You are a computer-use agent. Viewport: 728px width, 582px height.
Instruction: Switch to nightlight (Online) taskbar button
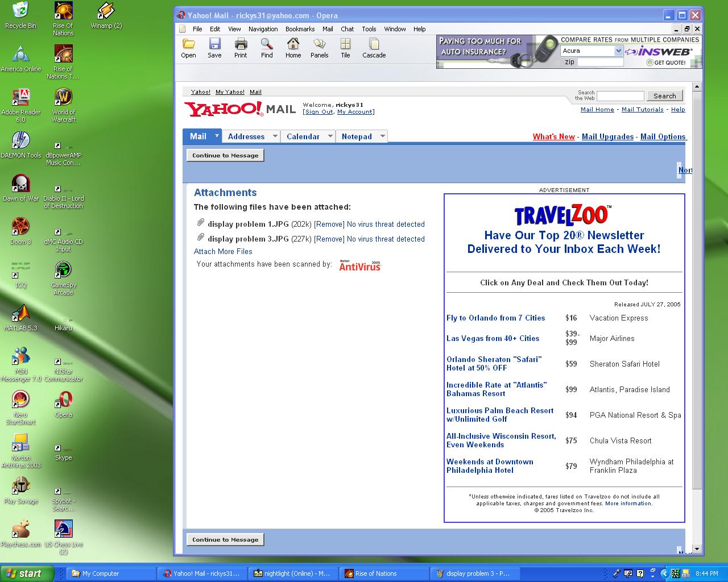293,573
